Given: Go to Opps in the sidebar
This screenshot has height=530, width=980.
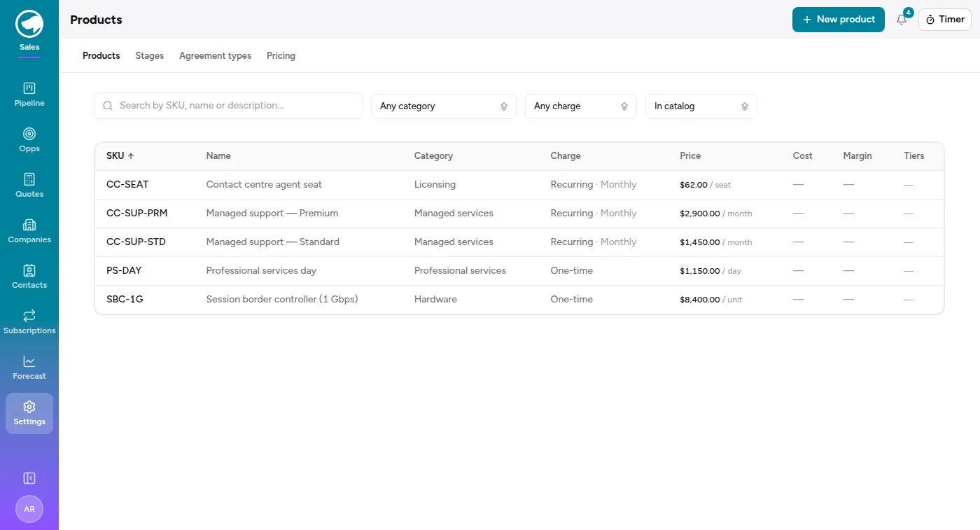Looking at the screenshot, I should coord(29,139).
